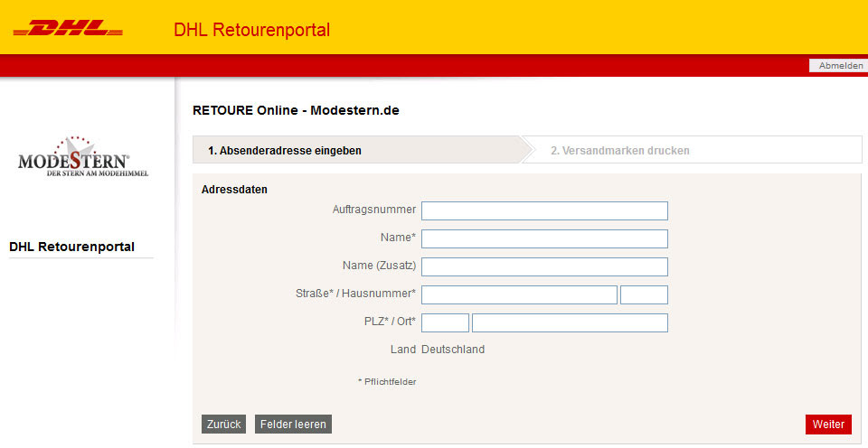Focus the Name* input field

click(x=544, y=239)
